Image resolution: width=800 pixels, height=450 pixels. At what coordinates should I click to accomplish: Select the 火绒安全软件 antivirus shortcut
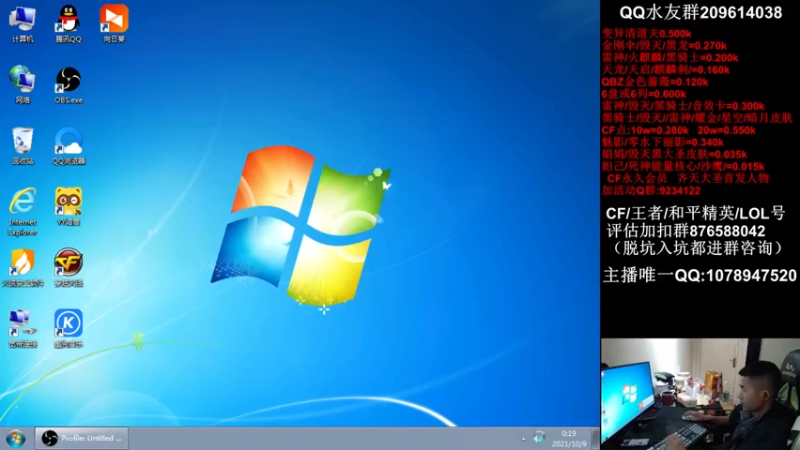[x=22, y=267]
